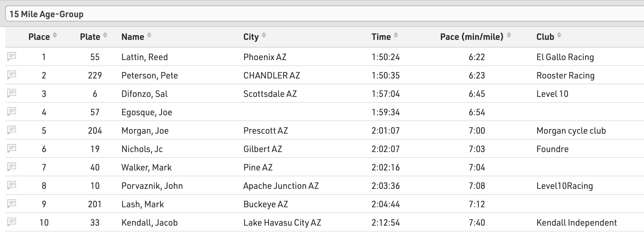This screenshot has width=644, height=233.
Task: Click the comment icon next to Difonzo, Sal
Action: [12, 93]
